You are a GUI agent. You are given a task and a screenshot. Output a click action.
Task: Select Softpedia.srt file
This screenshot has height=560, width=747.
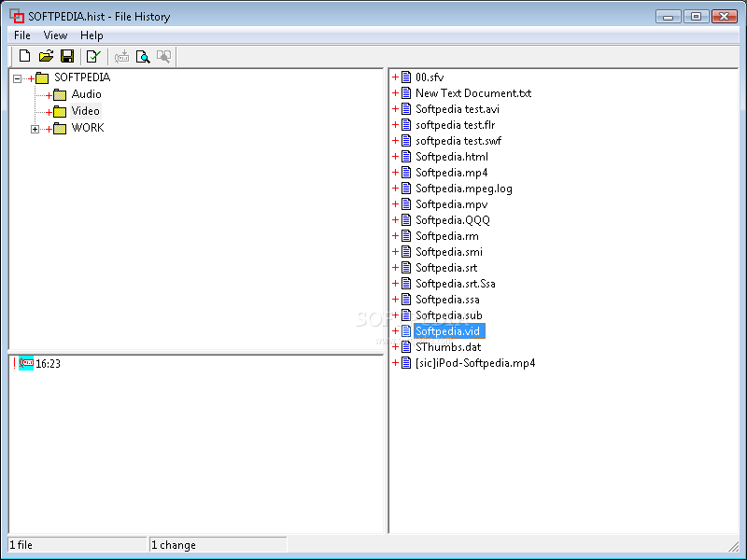click(x=446, y=268)
